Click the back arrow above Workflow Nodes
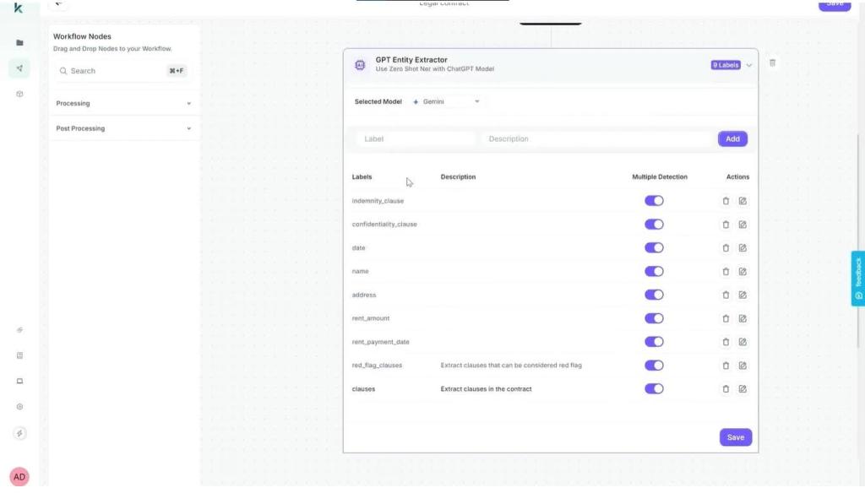This screenshot has width=865, height=504. coord(57,3)
